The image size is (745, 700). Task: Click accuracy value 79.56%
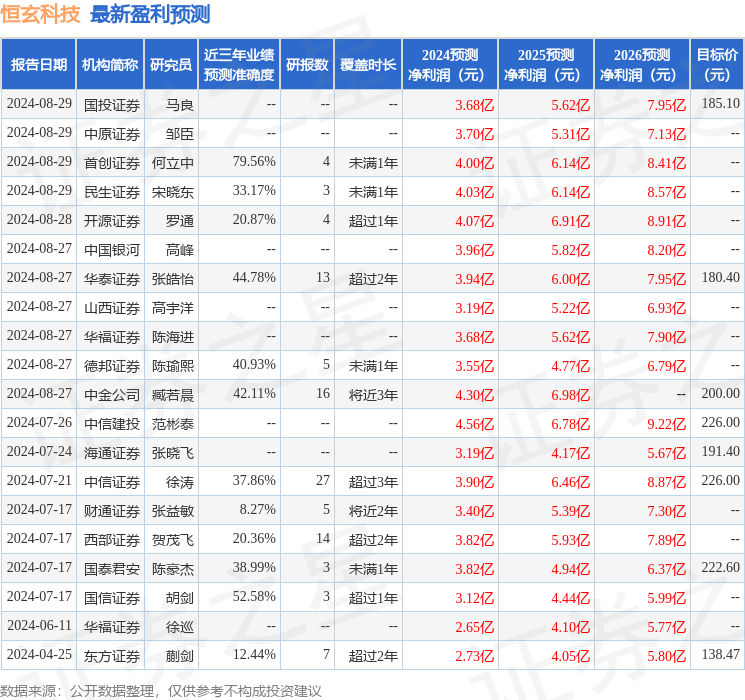click(x=254, y=162)
